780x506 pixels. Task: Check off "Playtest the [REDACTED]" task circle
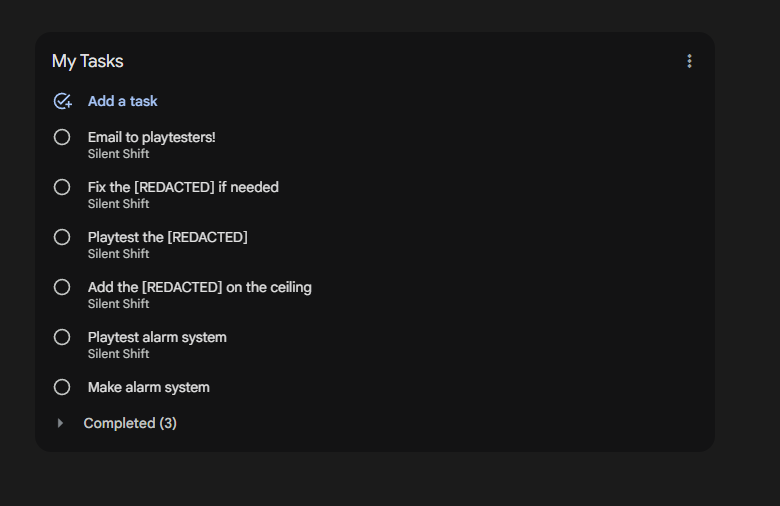[x=62, y=237]
